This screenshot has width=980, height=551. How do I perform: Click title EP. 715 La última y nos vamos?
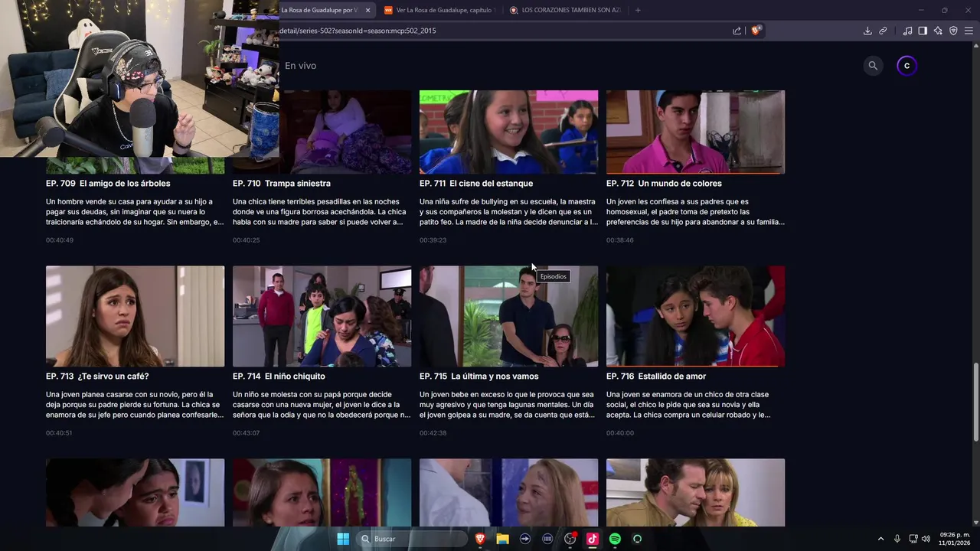pos(479,377)
